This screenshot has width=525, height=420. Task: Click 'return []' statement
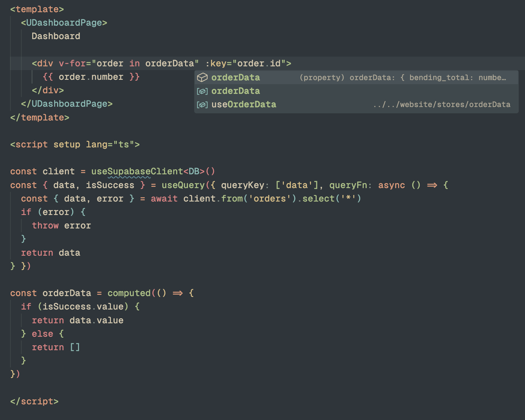point(56,347)
